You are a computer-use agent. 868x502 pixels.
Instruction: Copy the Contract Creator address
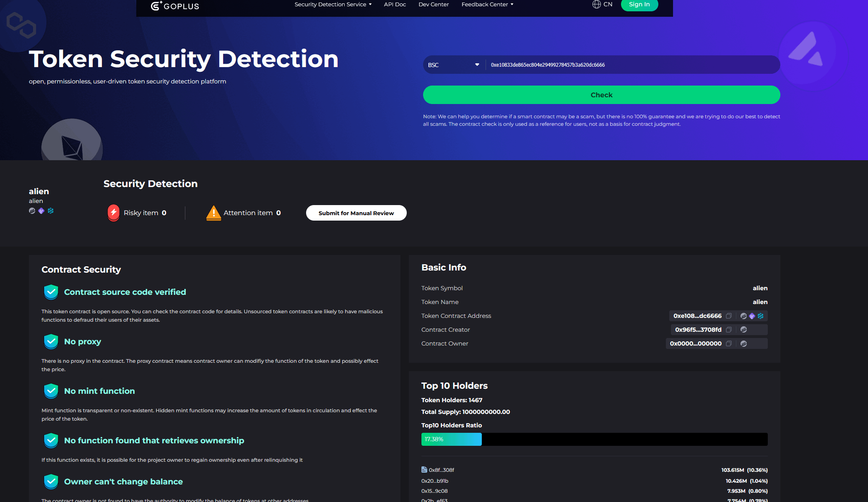(729, 330)
